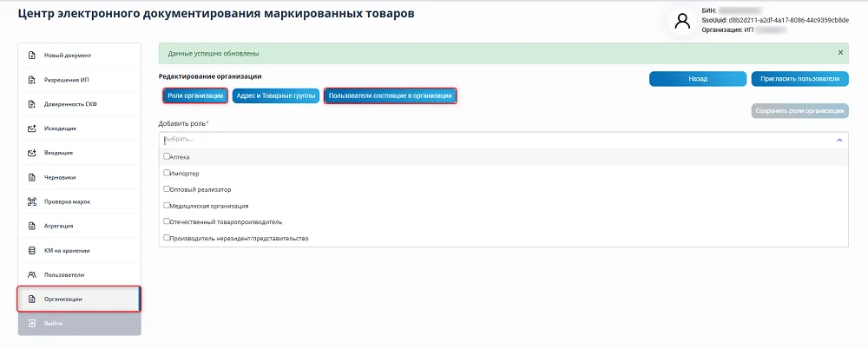Click the Агрегация document icon
Viewport: 868px width, 349px height.
[x=31, y=226]
